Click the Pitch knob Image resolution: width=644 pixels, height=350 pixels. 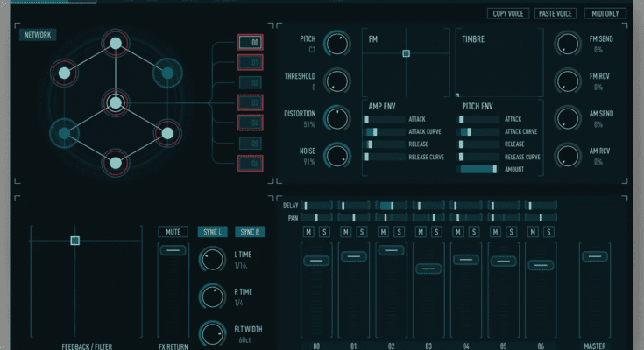[x=336, y=43]
